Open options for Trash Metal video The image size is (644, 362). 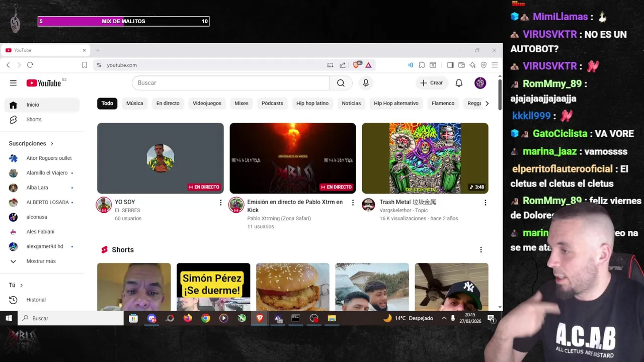(x=485, y=203)
